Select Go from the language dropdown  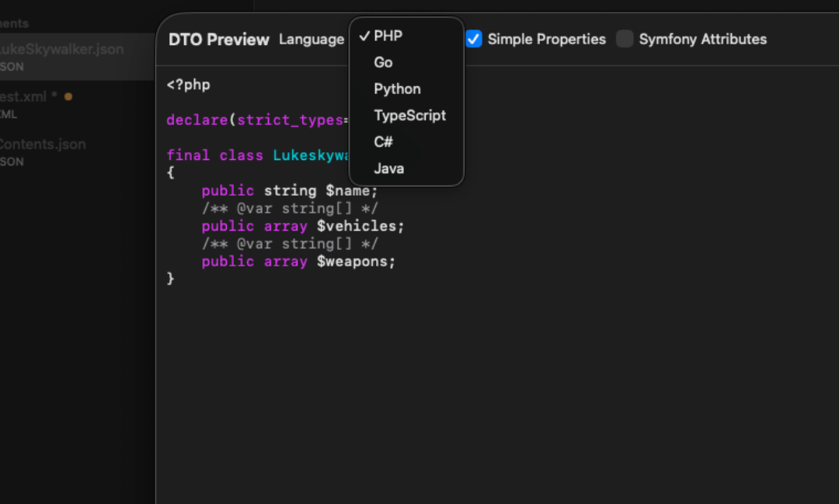(x=385, y=62)
